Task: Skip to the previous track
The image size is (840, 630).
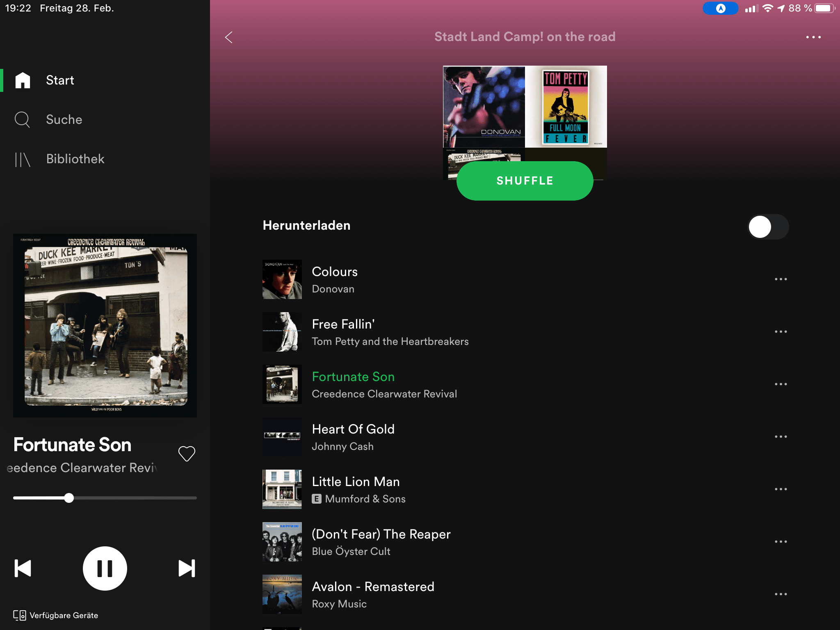Action: [23, 568]
